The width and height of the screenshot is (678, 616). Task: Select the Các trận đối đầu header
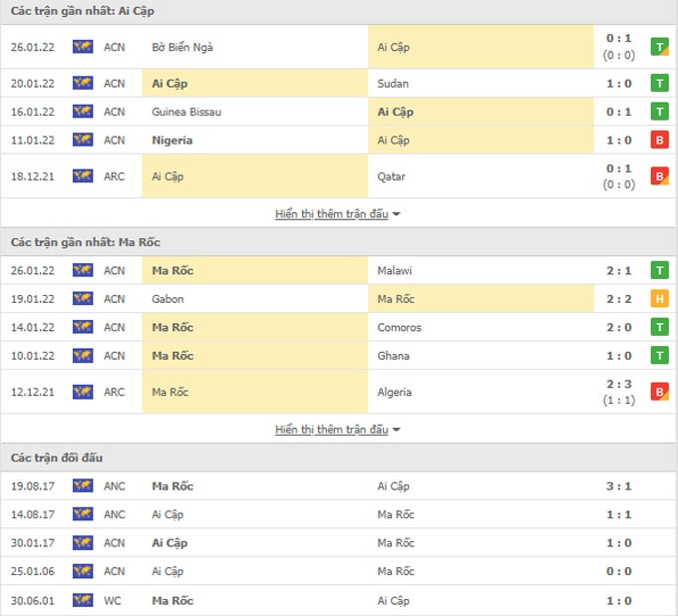(x=57, y=458)
